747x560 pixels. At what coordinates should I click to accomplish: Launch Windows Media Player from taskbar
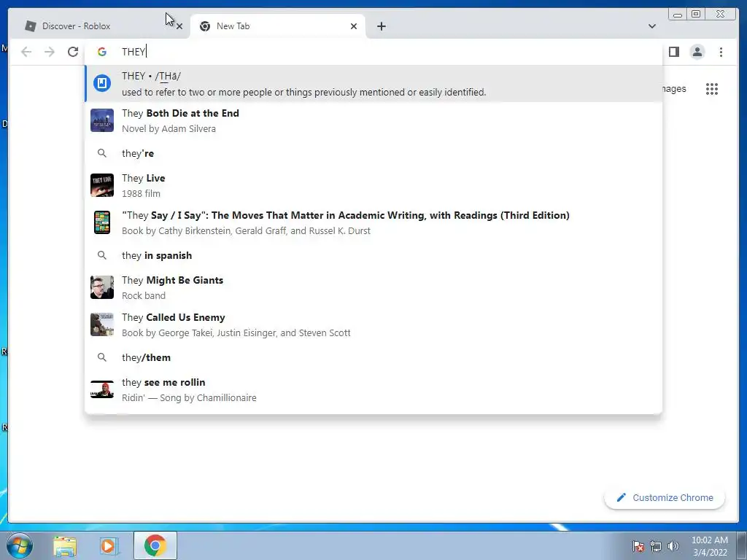click(109, 545)
